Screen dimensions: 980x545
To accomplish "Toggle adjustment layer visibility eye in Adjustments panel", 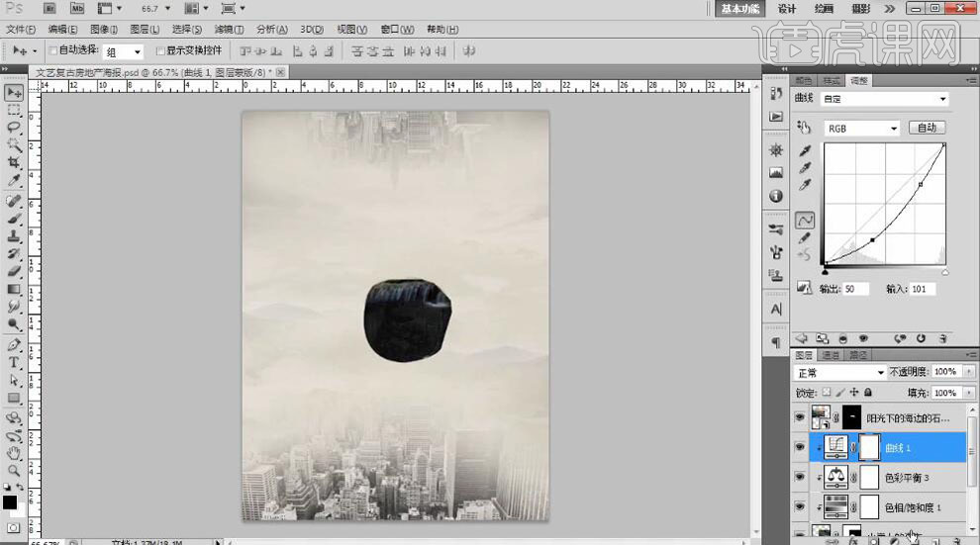I will (x=863, y=338).
